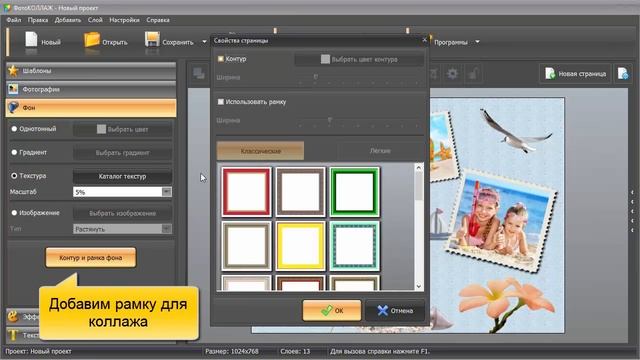Image resolution: width=640 pixels, height=360 pixels.
Task: Expand the Программы dropdown arrow
Action: (477, 42)
